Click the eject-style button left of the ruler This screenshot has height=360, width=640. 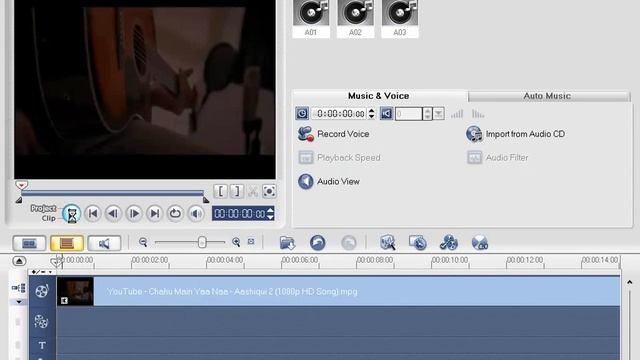pyautogui.click(x=19, y=261)
